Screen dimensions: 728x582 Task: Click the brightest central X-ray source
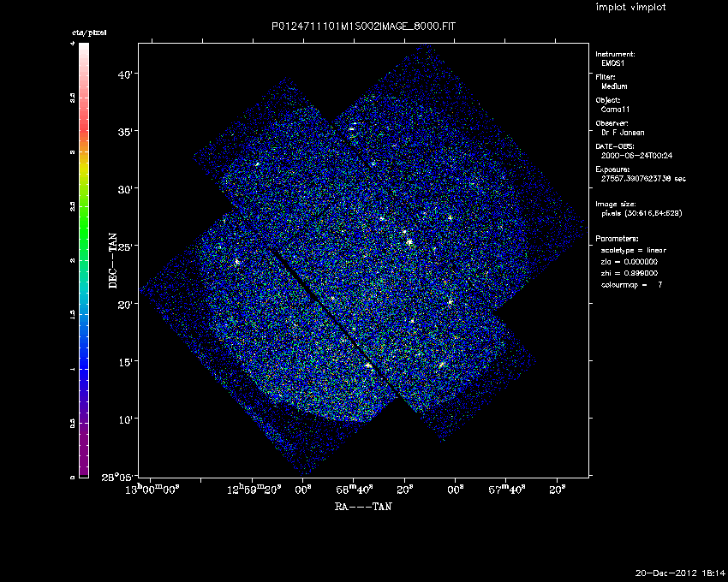click(409, 242)
